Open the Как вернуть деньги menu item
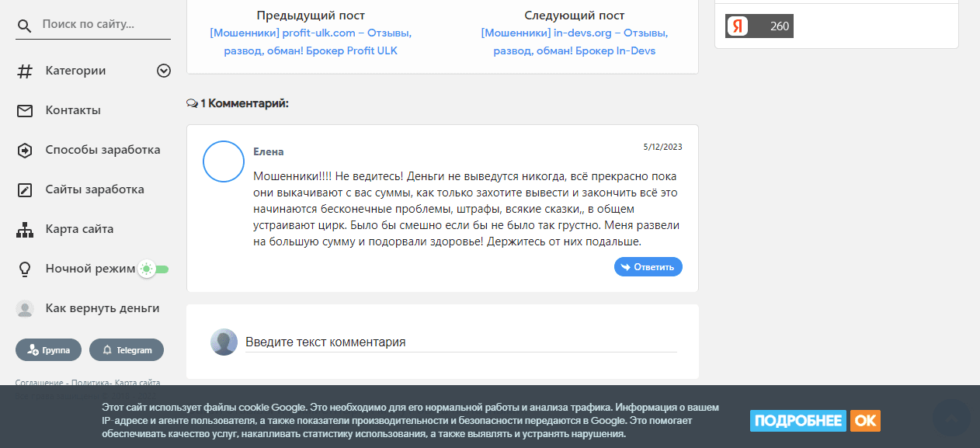 click(102, 308)
